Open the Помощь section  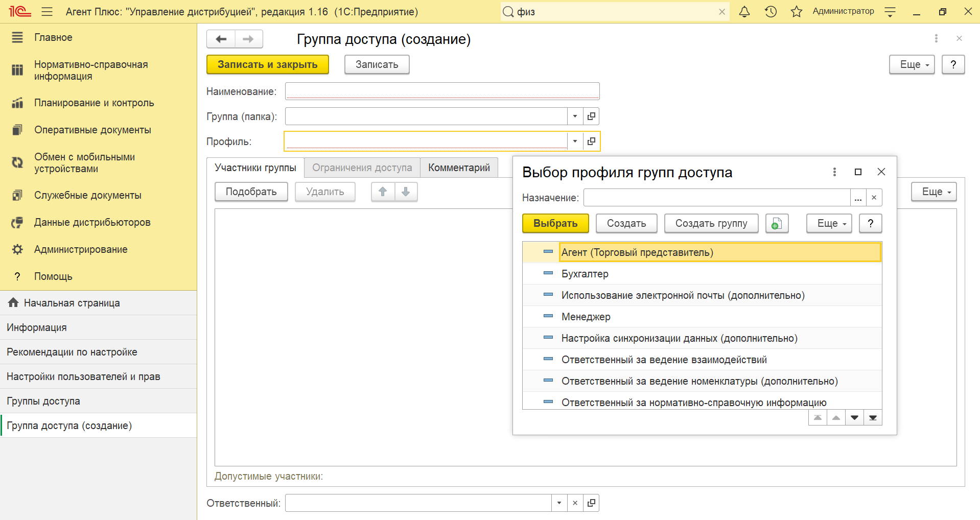pos(98,276)
